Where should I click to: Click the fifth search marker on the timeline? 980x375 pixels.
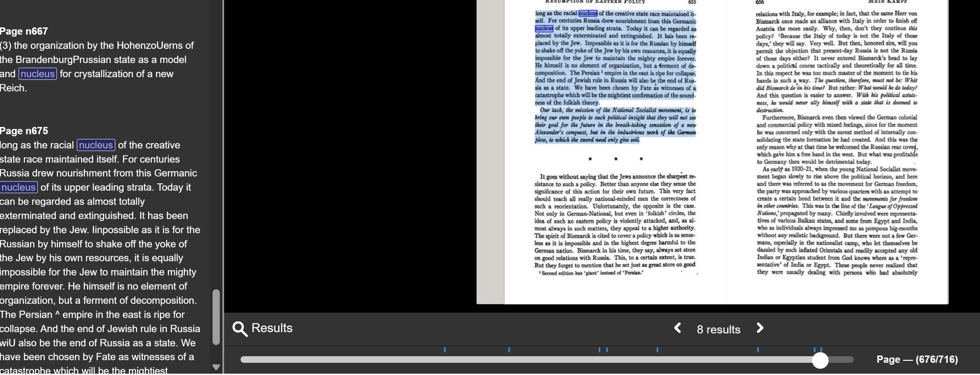[x=657, y=350]
